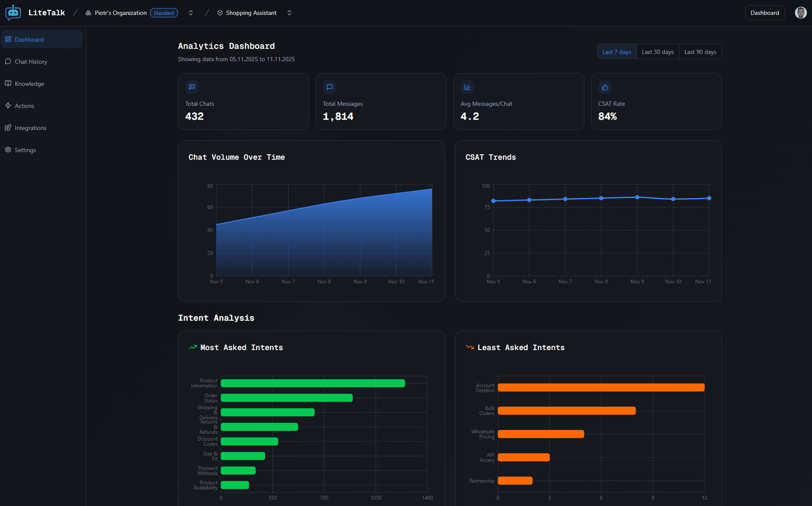Select the thumbs-up icon on CSAT Rate card
This screenshot has width=812, height=506.
click(x=605, y=87)
